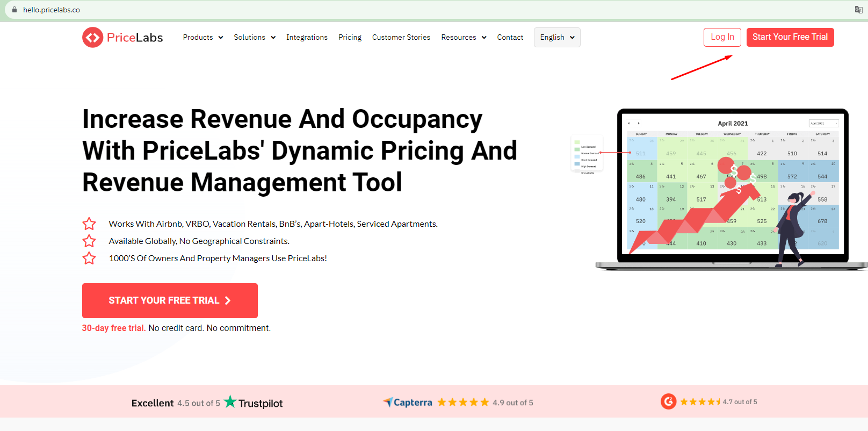Screen dimensions: 868x431
Task: Expand the Solutions dropdown menu
Action: pyautogui.click(x=255, y=37)
